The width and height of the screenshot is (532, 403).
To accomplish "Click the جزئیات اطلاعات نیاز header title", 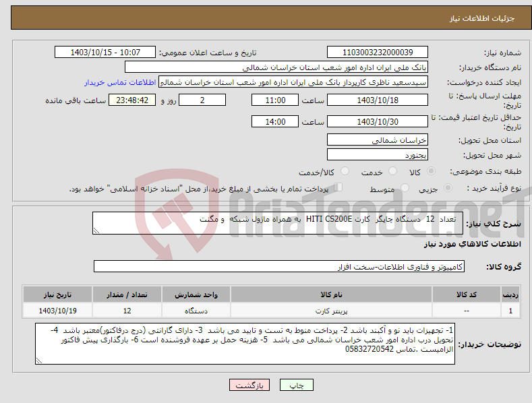I will [x=482, y=18].
